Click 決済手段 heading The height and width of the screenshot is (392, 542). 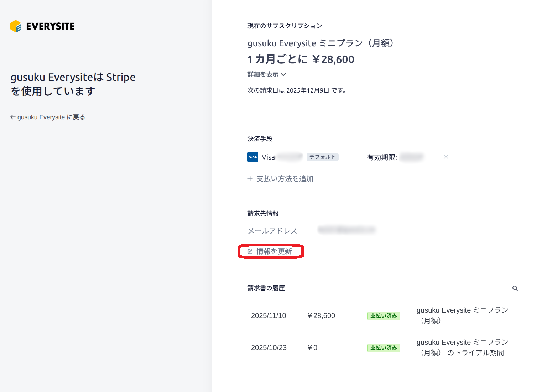click(x=260, y=139)
